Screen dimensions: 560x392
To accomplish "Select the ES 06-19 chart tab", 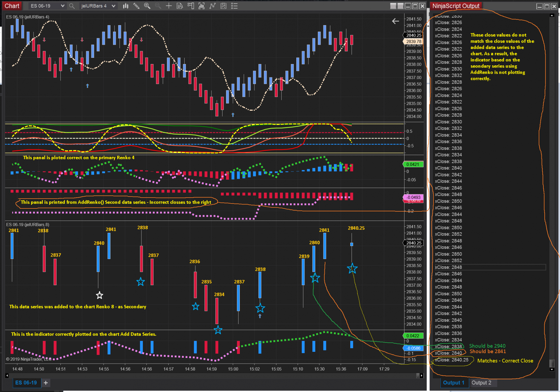I will pyautogui.click(x=26, y=383).
